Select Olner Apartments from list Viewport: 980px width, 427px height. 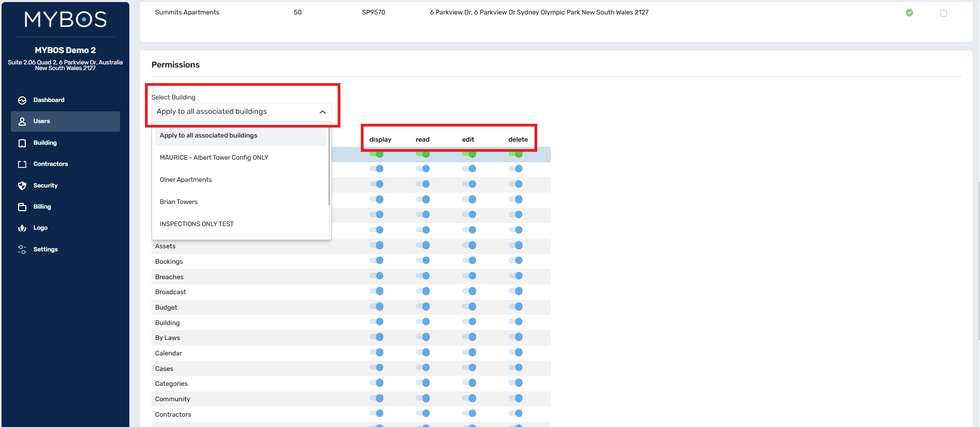coord(240,180)
